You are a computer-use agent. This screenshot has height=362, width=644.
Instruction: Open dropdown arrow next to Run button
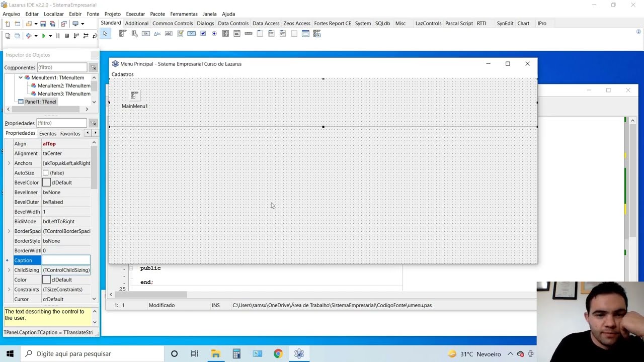point(50,36)
